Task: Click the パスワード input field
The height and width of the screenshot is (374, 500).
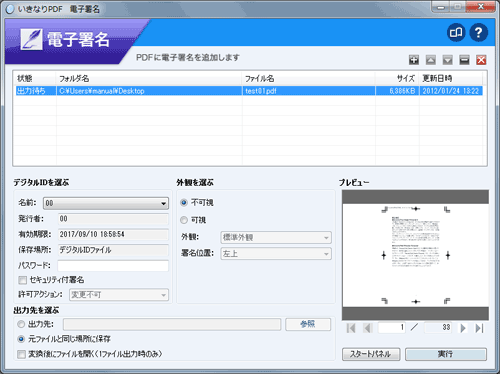Action: pyautogui.click(x=113, y=266)
